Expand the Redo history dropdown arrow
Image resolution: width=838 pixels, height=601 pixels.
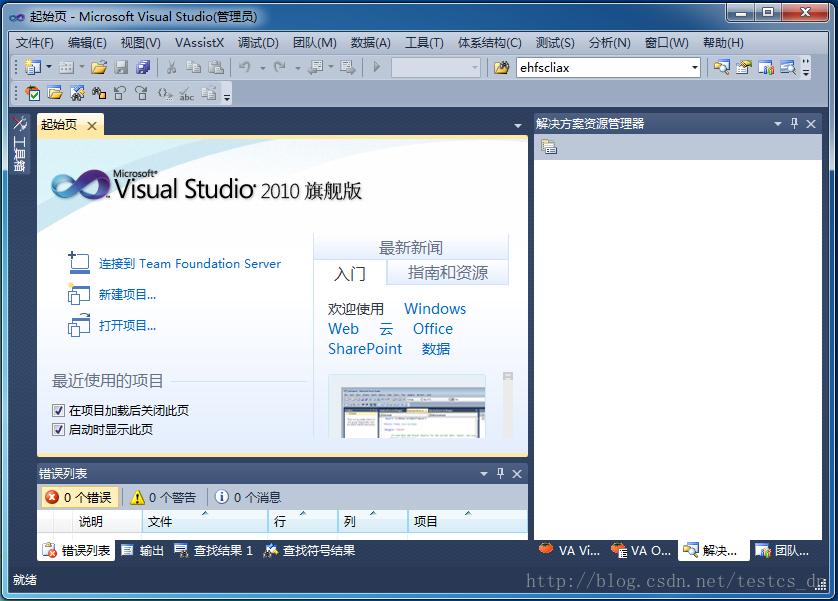[298, 68]
